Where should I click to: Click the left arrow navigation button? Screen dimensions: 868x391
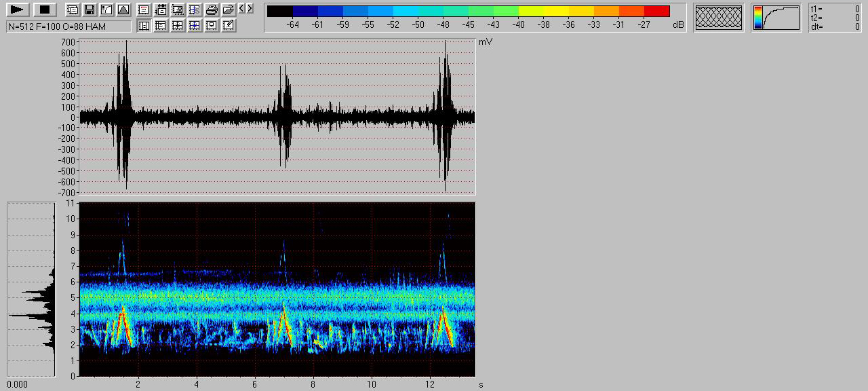pyautogui.click(x=242, y=9)
